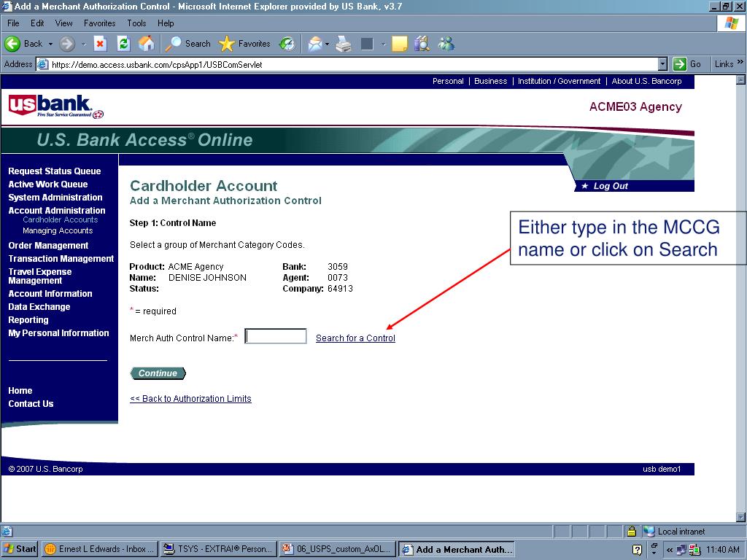Click the Contact Us sidebar link

[31, 404]
